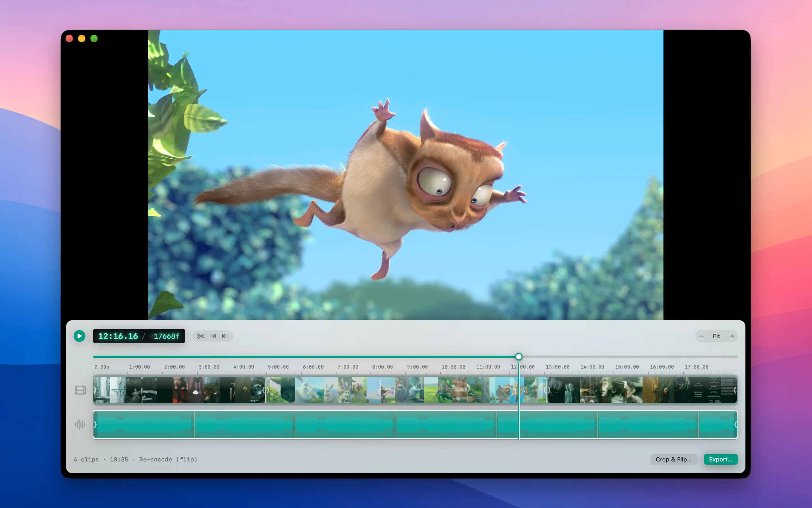812x508 pixels.
Task: Click the first video clip's left trim handle
Action: tap(95, 390)
